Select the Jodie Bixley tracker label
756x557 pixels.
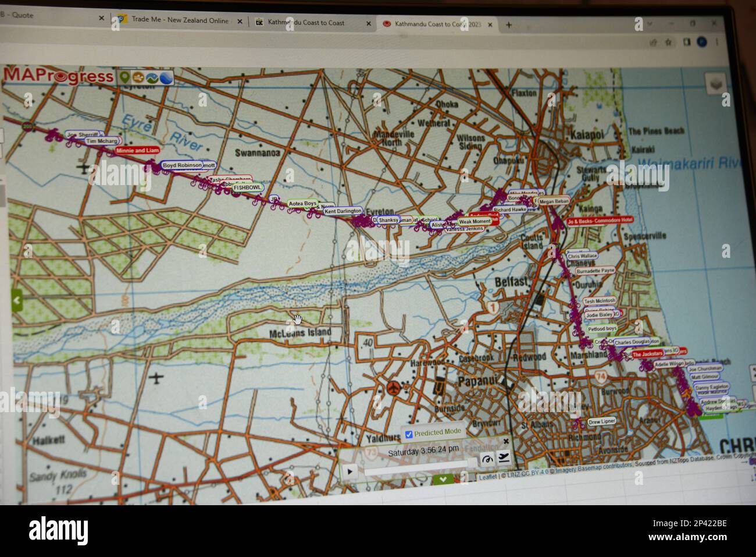tap(599, 314)
